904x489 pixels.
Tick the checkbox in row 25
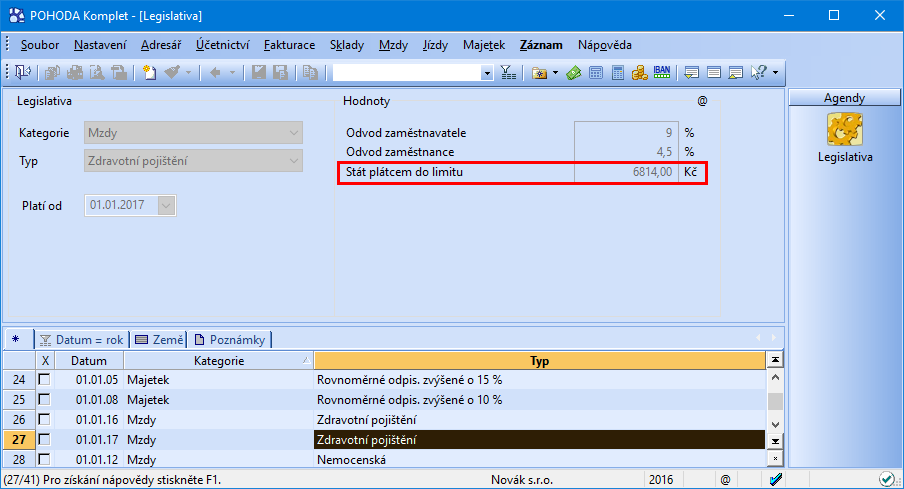tap(44, 399)
